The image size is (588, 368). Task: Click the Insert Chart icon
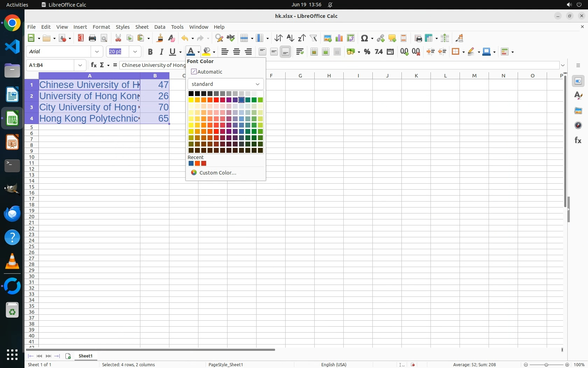click(x=339, y=38)
